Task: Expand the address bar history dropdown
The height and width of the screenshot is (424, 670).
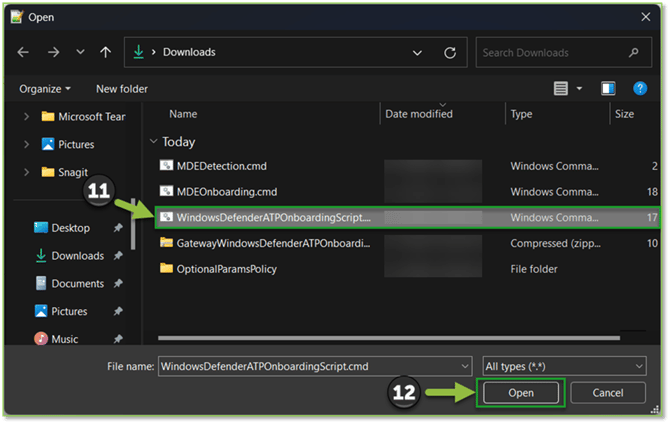Action: click(x=417, y=52)
